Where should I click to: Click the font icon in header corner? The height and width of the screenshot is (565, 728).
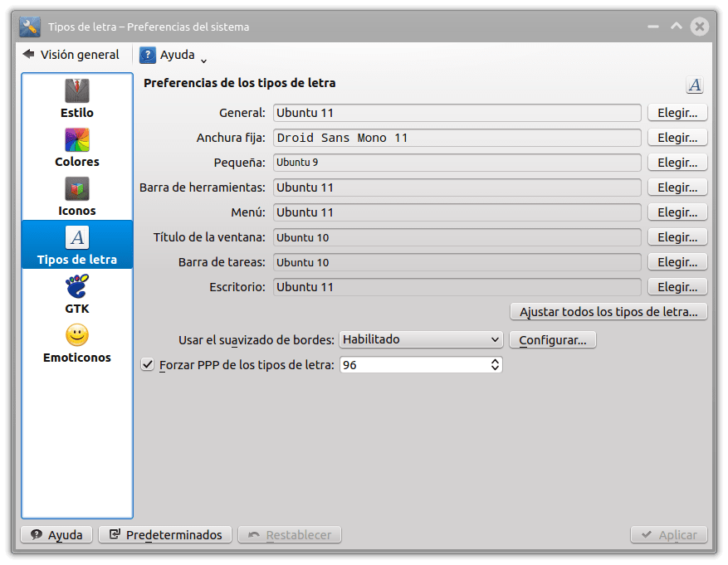point(694,85)
